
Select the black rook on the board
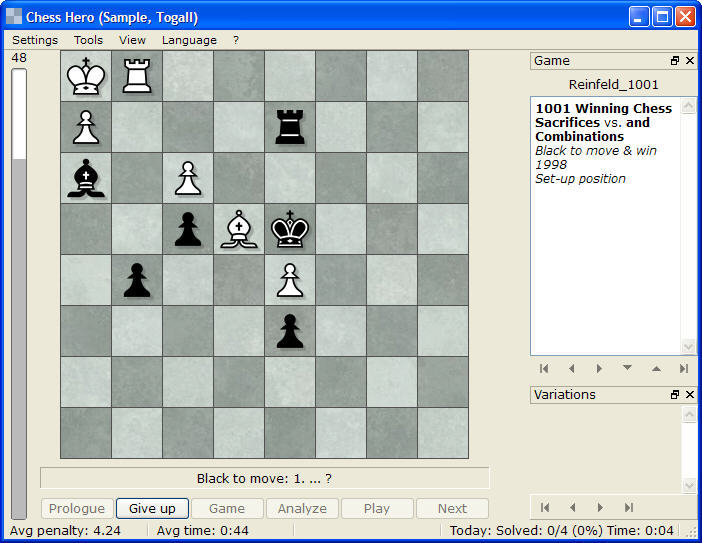coord(290,127)
